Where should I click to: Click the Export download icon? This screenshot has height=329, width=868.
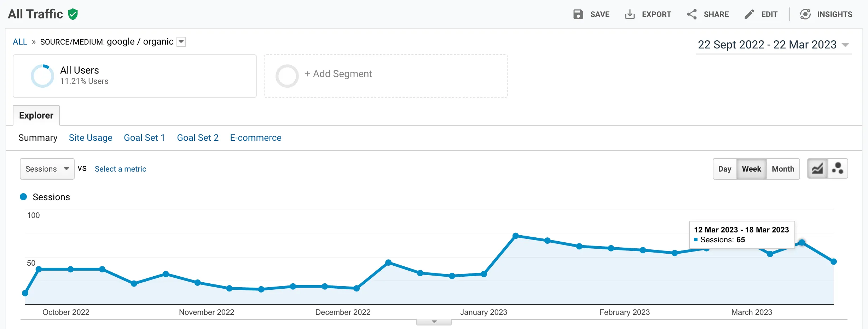[x=630, y=14]
